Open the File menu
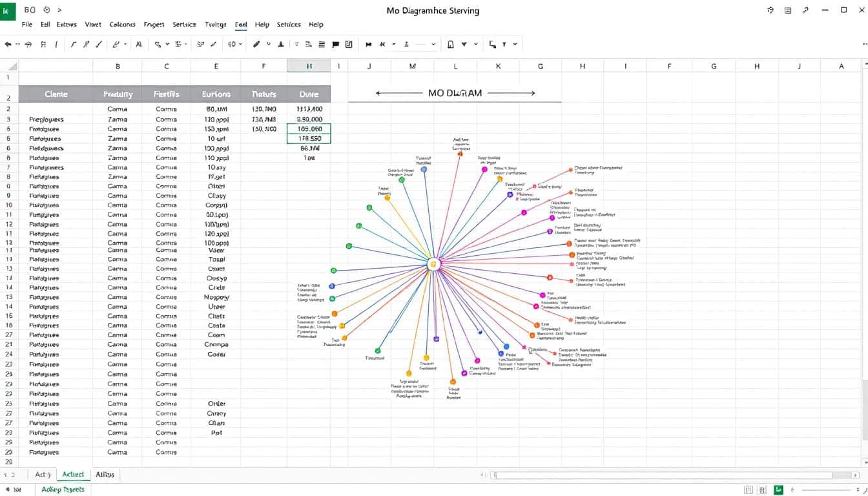Viewport: 868px width, 496px height. click(x=27, y=25)
